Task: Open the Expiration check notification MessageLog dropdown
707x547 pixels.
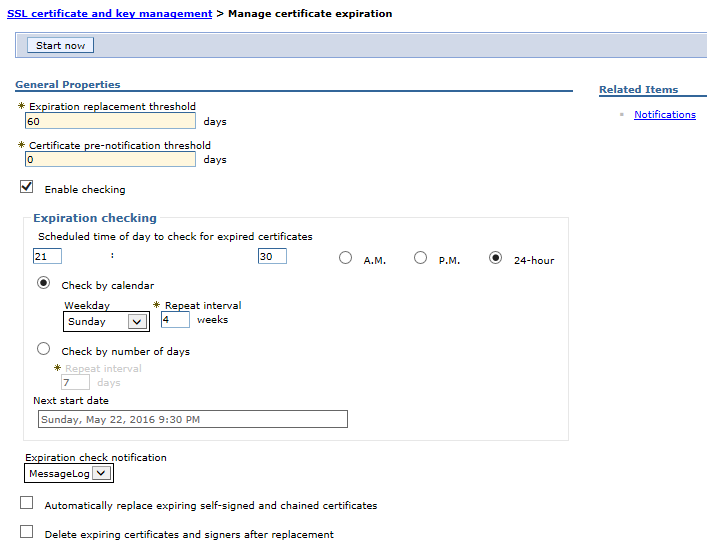Action: click(69, 473)
